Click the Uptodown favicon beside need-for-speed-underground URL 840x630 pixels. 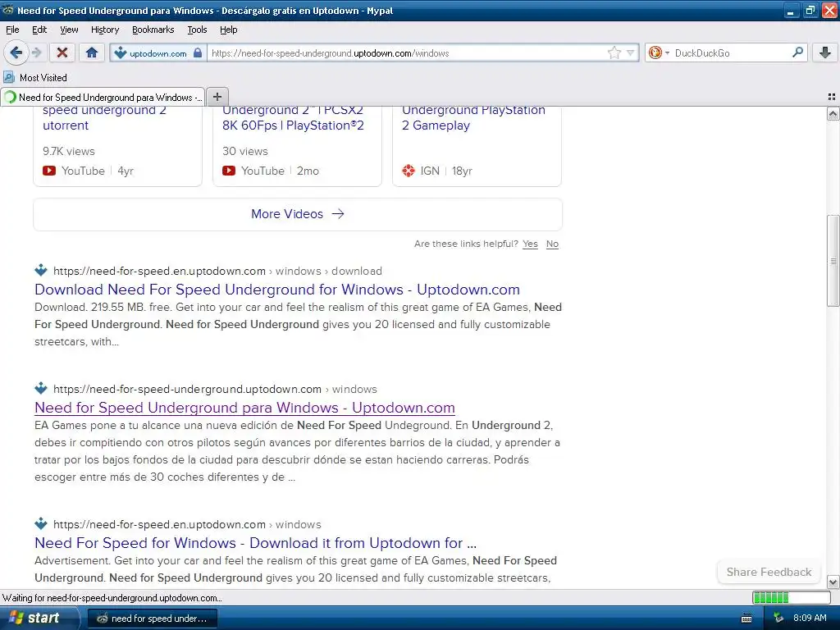coord(41,388)
